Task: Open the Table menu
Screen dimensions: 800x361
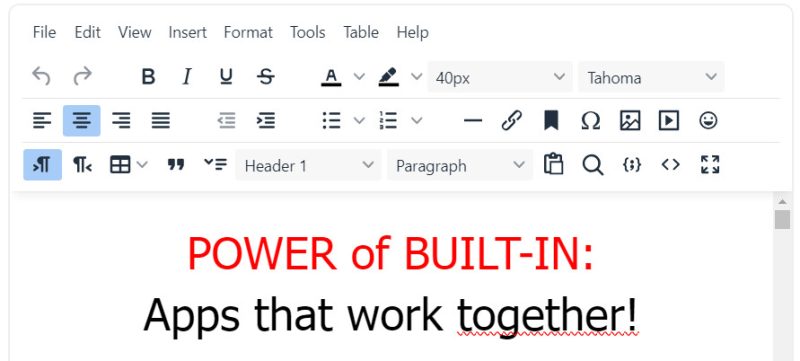Action: 361,32
